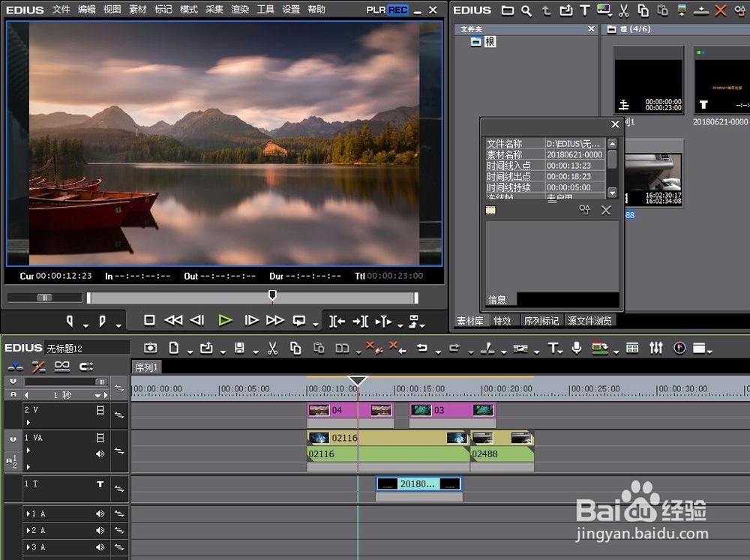
Task: Copy clip in timeline toolbar
Action: click(x=295, y=348)
